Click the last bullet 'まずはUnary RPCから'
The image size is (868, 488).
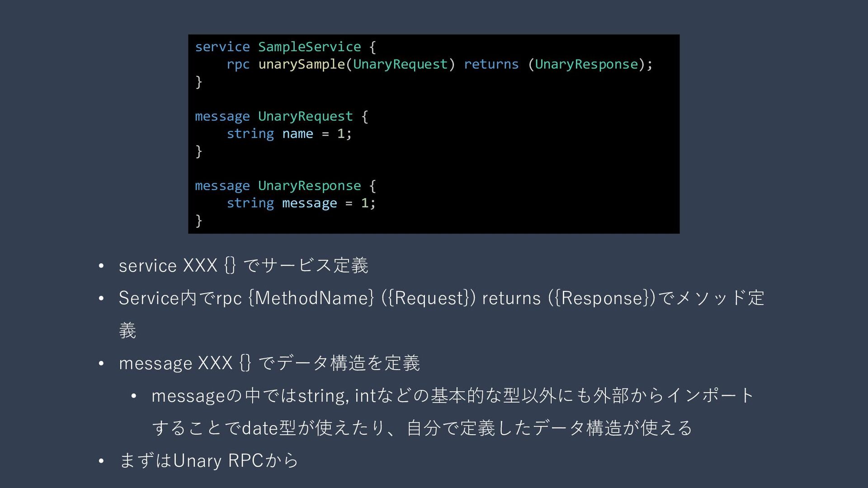208,460
